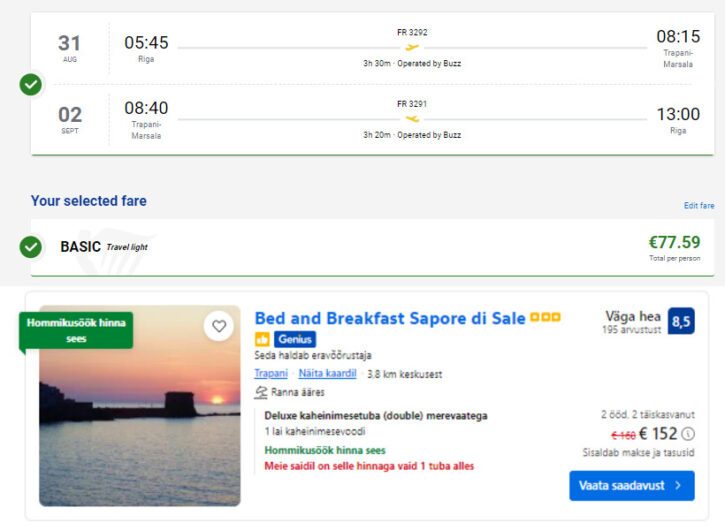Click the 8,5 review score badge
The height and width of the screenshot is (530, 725).
click(681, 321)
